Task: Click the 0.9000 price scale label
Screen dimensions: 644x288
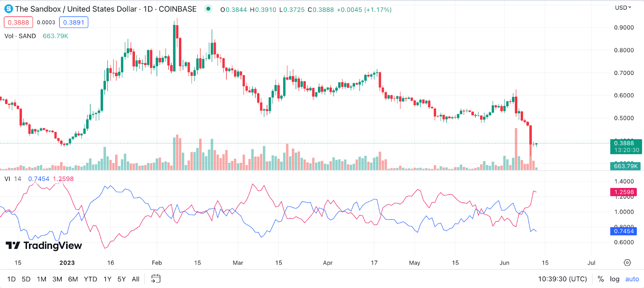Action: (x=624, y=27)
